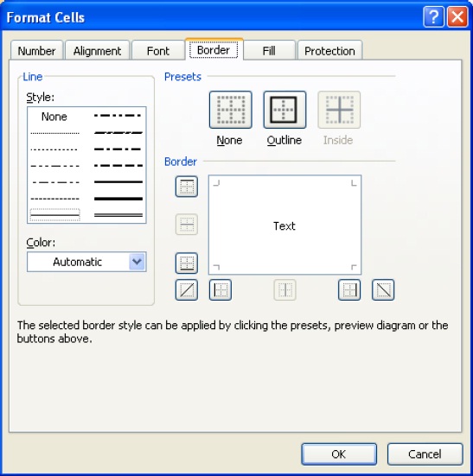The height and width of the screenshot is (476, 473).
Task: Select the medium dash-dot line style
Action: click(118, 149)
